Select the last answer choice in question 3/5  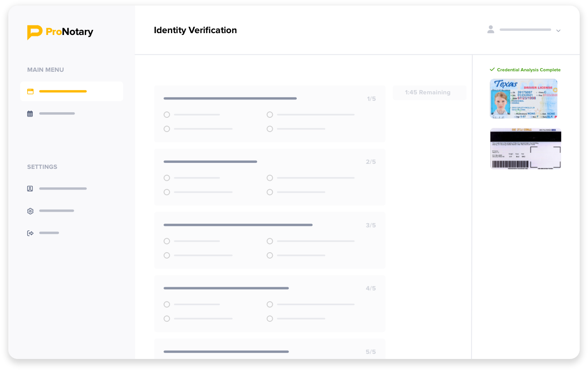point(270,255)
